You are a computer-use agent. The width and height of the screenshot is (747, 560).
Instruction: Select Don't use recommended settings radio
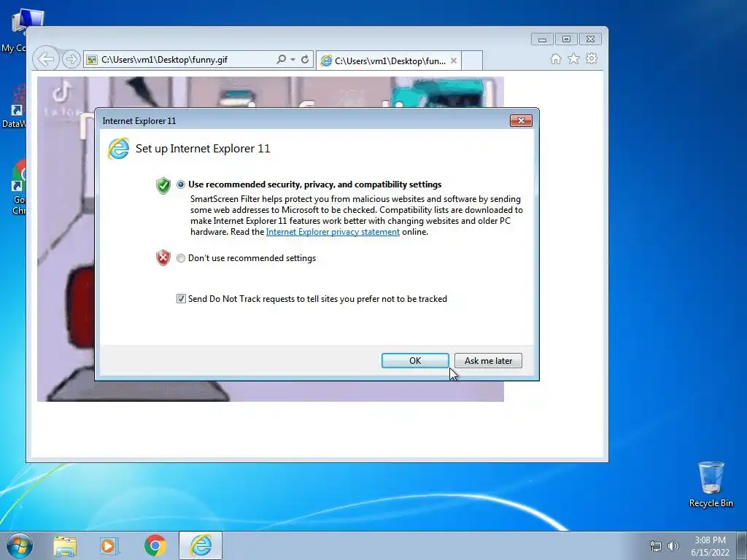(x=181, y=258)
